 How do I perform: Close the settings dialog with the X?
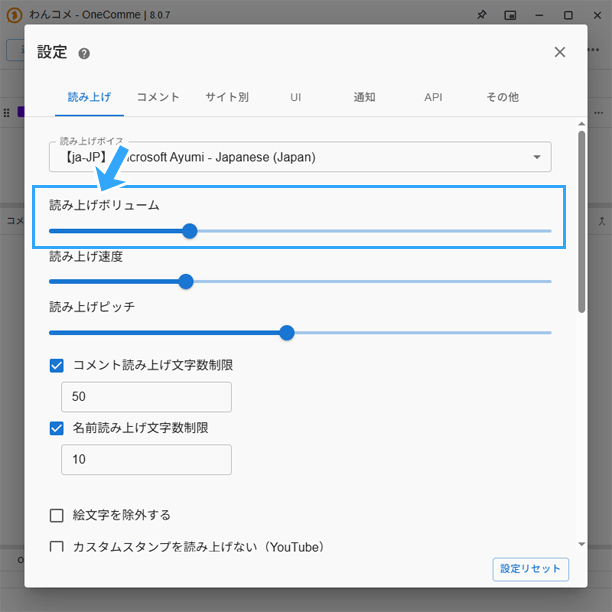tap(560, 52)
